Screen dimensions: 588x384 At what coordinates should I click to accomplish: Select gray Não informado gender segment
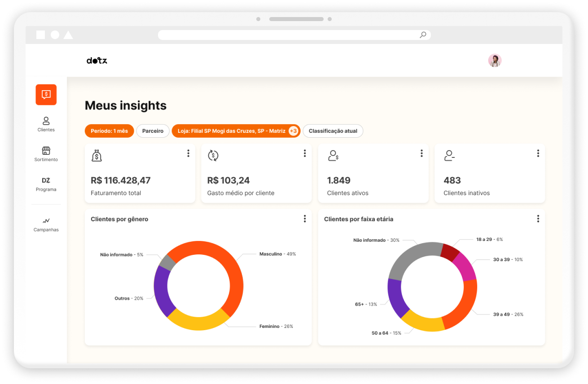pyautogui.click(x=168, y=263)
